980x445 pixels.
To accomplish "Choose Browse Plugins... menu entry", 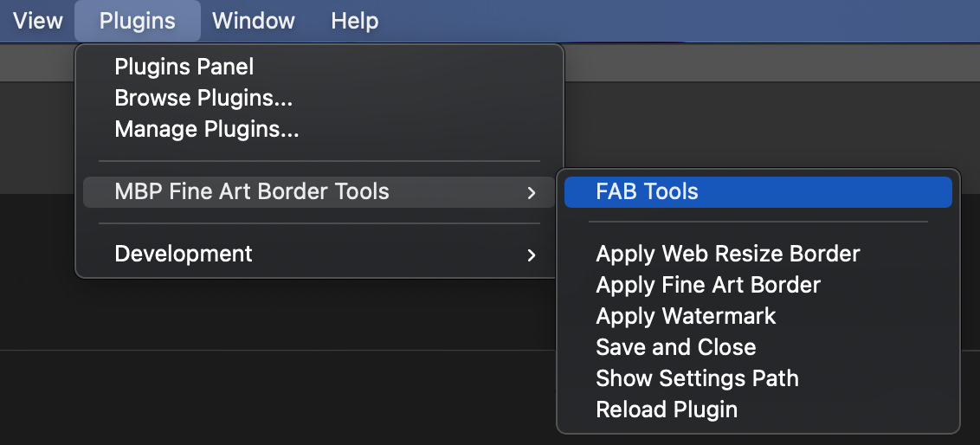I will 203,99.
